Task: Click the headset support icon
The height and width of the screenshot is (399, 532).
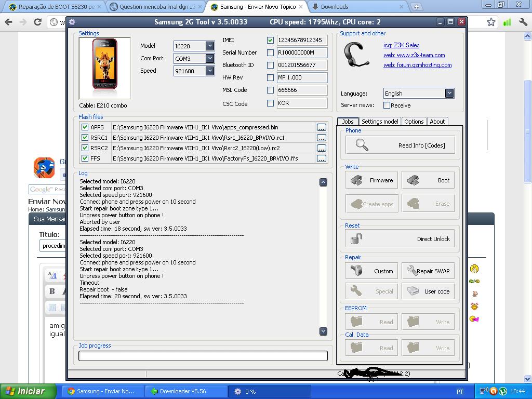Action: coord(356,55)
